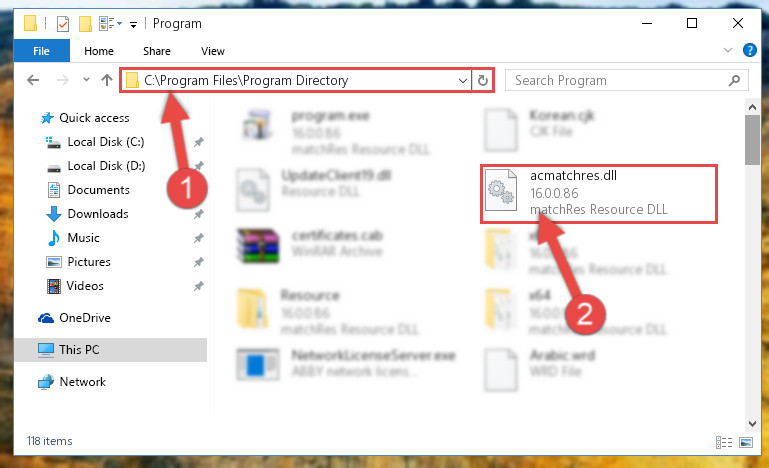Viewport: 769px width, 468px height.
Task: Open the recent locations dropdown arrow
Action: [86, 79]
